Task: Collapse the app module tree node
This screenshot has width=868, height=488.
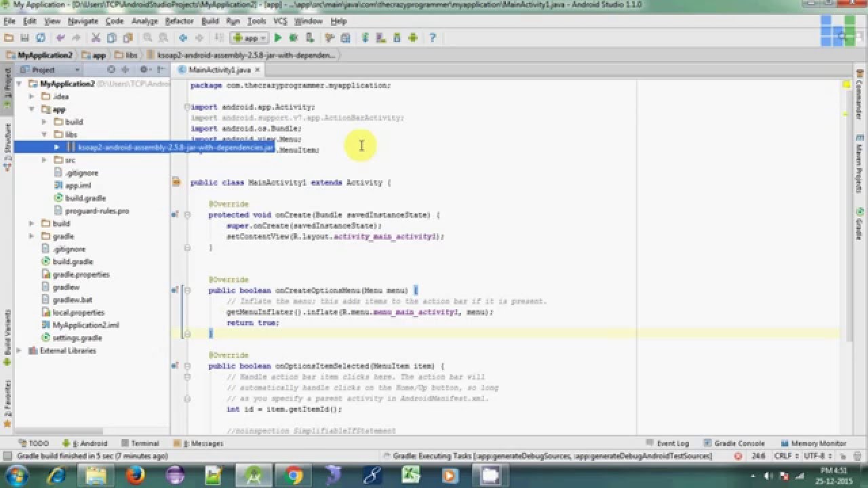Action: 31,109
